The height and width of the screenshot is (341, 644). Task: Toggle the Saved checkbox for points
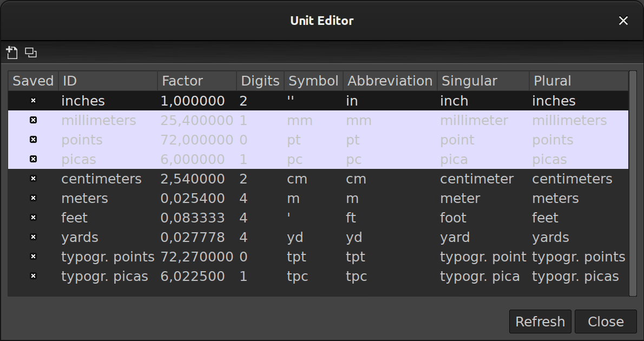[33, 140]
